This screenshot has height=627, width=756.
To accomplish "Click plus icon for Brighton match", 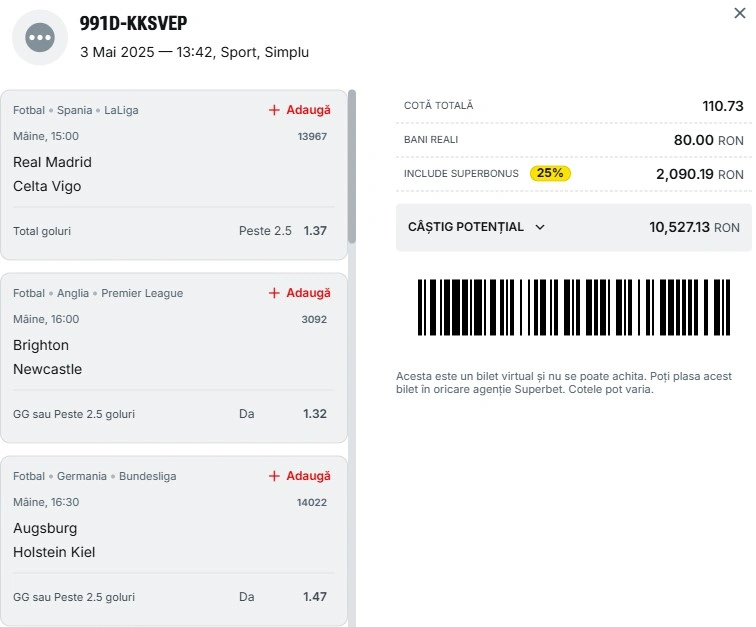I will [274, 293].
